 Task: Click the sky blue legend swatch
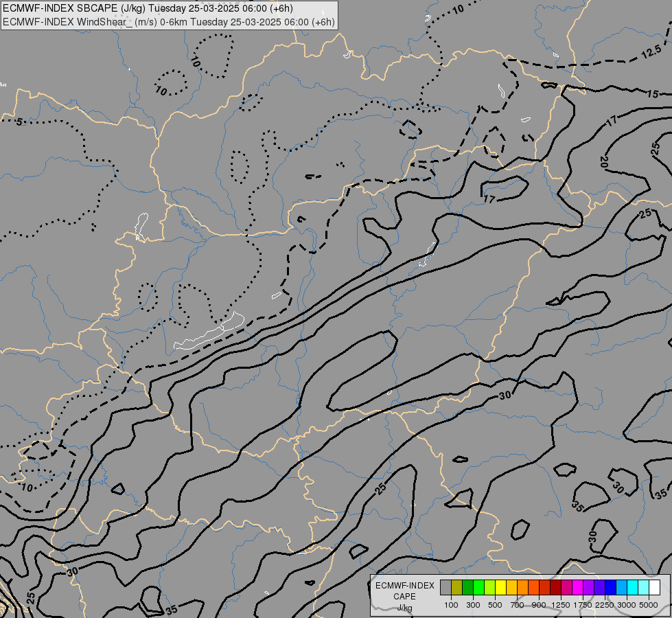[622, 588]
